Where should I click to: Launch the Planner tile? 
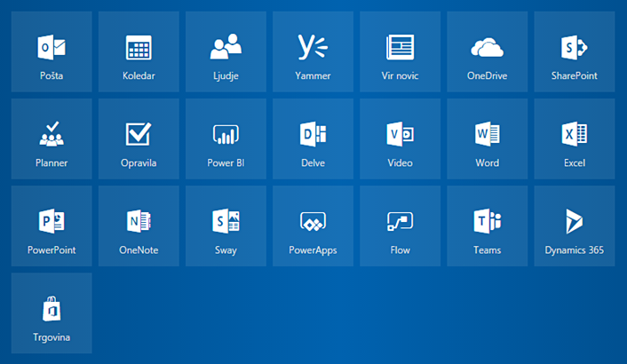pos(52,138)
